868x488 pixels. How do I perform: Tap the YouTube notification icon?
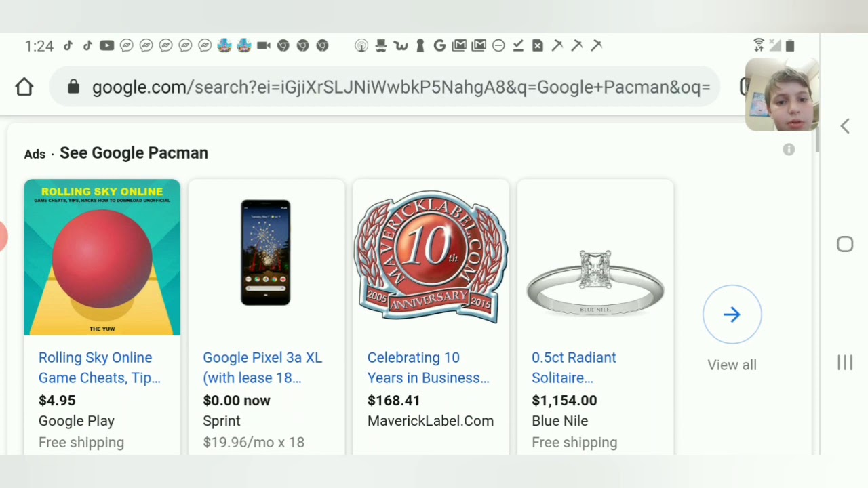coord(106,45)
